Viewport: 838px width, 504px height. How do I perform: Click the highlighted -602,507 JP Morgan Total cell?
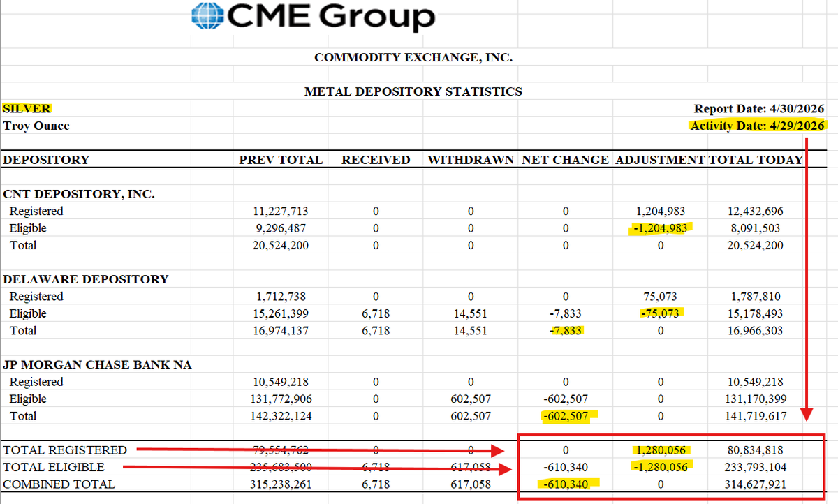click(565, 416)
